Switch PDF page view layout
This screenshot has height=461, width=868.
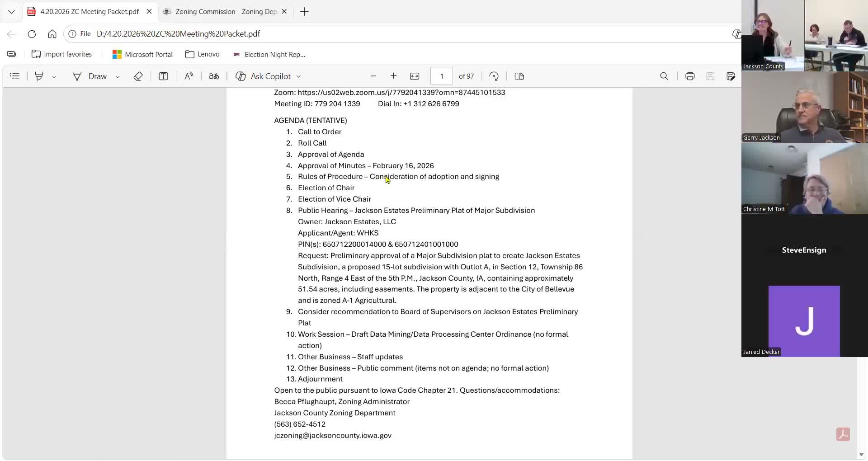(519, 76)
